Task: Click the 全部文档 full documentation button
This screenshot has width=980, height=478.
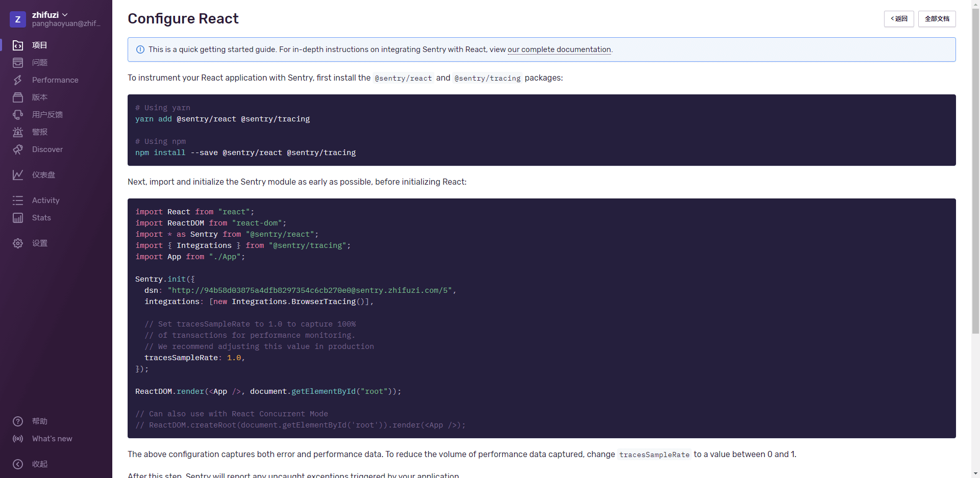Action: (937, 19)
